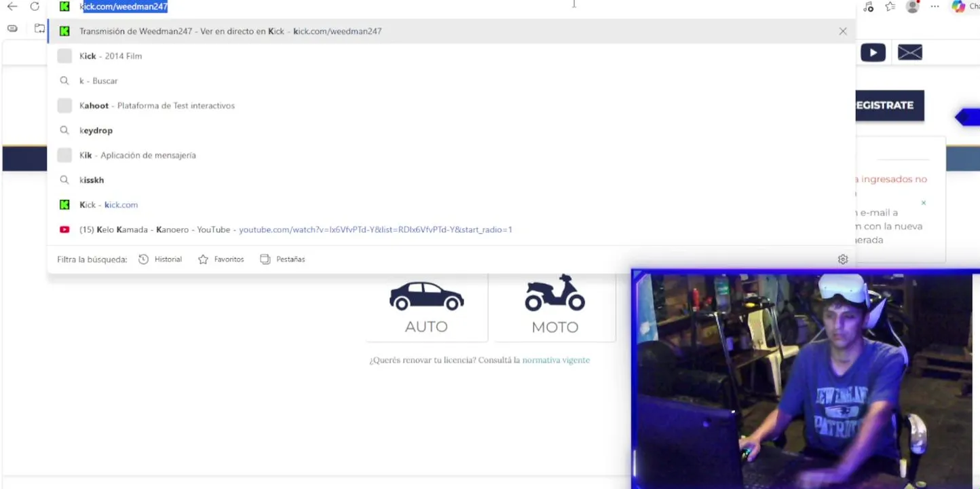
Task: Filter suggestions by Historial
Action: pos(160,259)
